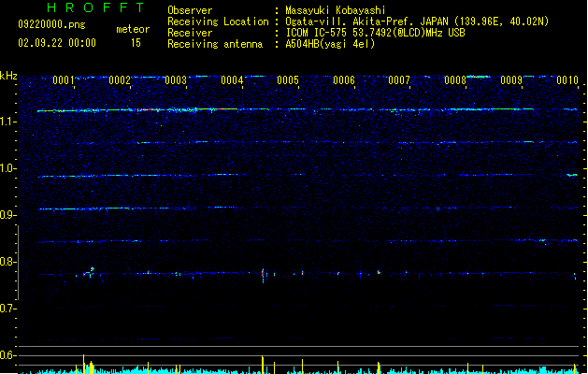Click the 1.1 frequency axis label
The height and width of the screenshot is (374, 588).
pyautogui.click(x=8, y=122)
